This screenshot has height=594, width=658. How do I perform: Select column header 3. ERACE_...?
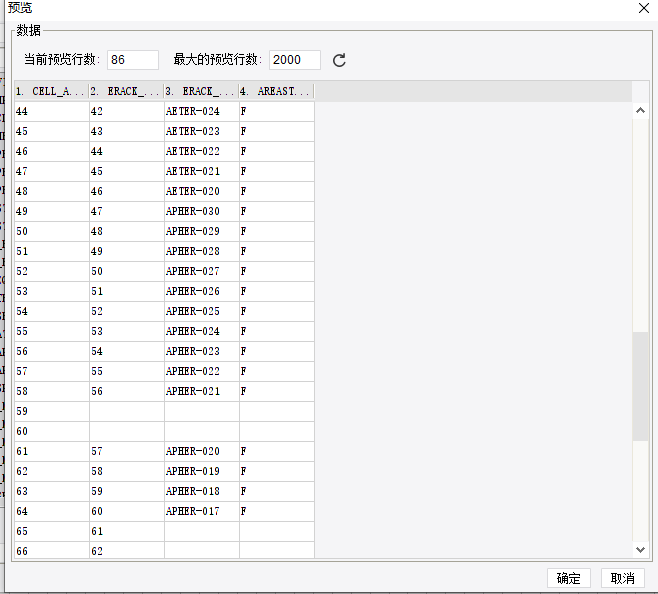click(x=201, y=91)
